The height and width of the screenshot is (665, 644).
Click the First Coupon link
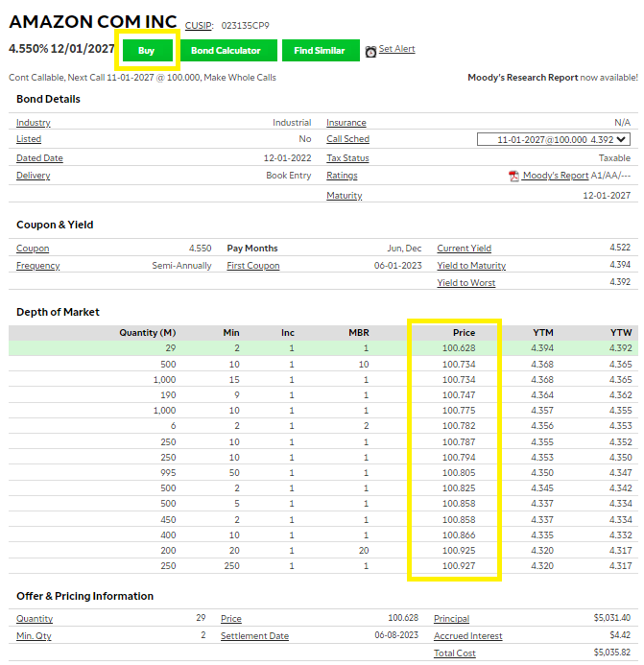(x=252, y=266)
